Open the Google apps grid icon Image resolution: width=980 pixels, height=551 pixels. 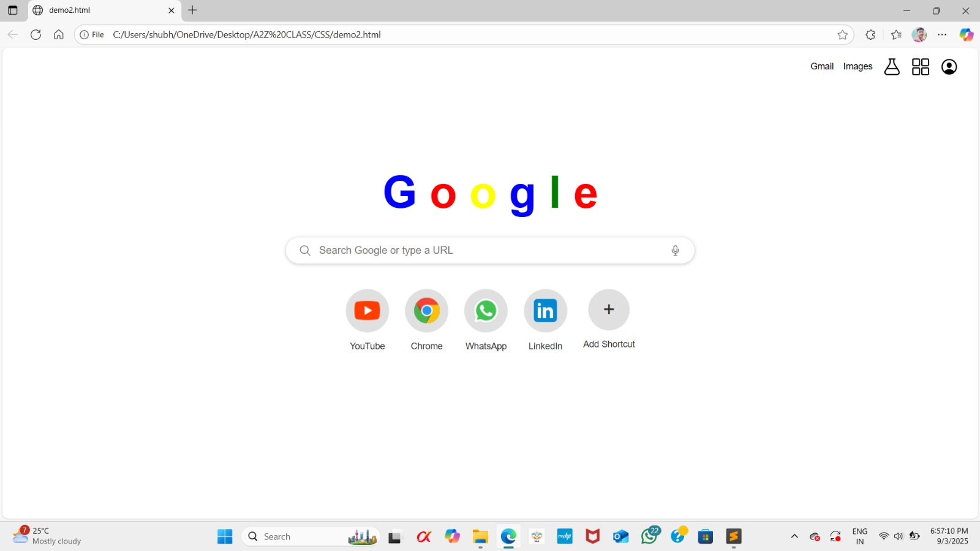920,67
